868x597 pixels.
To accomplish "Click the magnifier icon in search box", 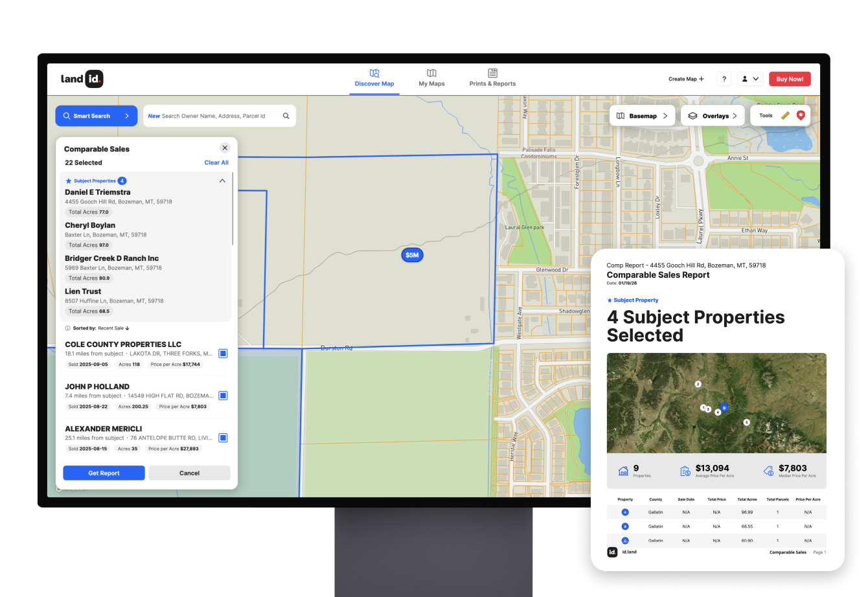I will [286, 116].
